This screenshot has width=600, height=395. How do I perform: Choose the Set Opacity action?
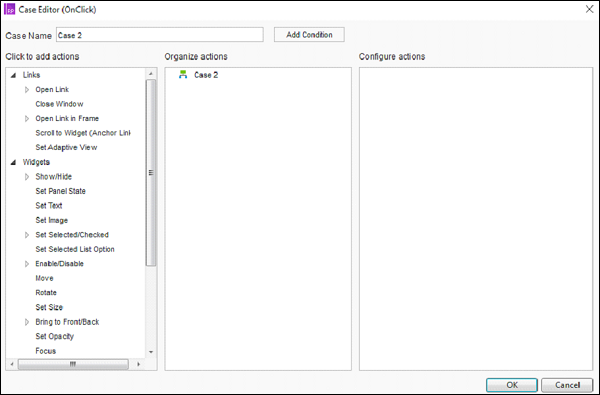pos(54,336)
